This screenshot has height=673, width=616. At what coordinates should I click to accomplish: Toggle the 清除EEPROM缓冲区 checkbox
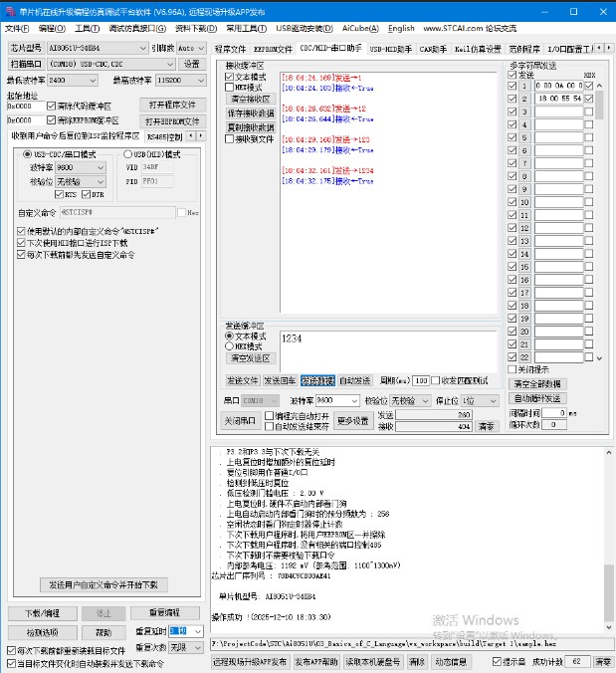click(x=51, y=120)
